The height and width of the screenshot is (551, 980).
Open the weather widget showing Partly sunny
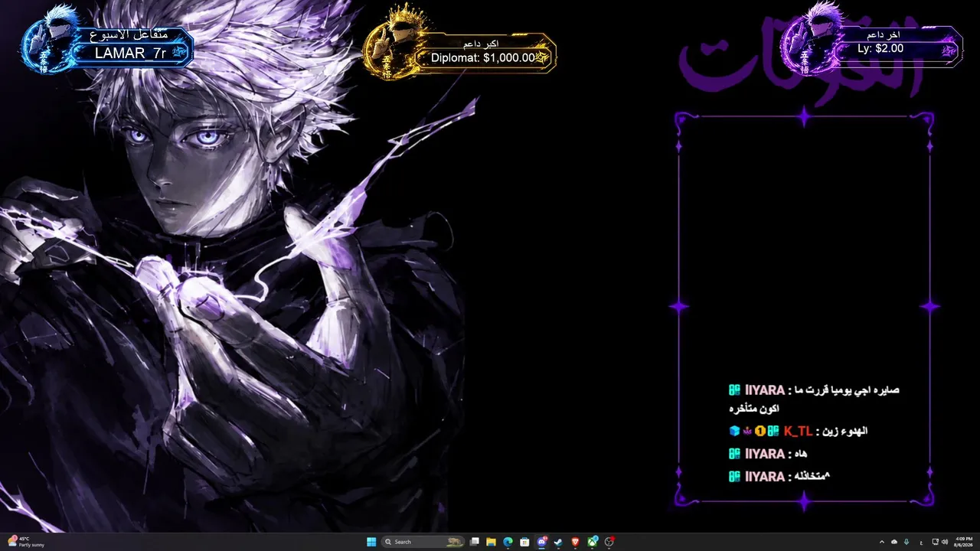pos(26,542)
